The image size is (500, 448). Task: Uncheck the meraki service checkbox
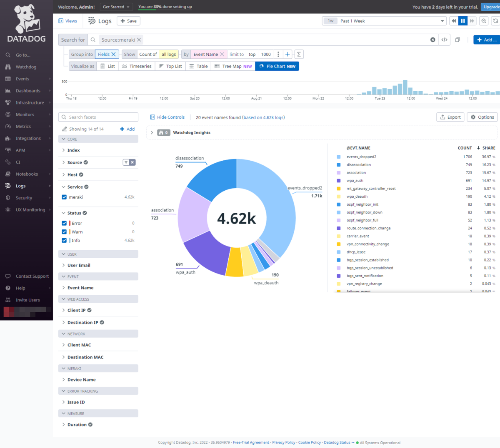click(x=64, y=197)
